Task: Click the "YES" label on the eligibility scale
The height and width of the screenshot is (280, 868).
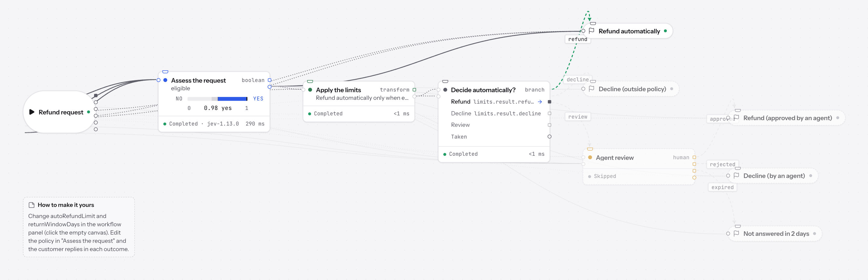Action: pyautogui.click(x=258, y=99)
